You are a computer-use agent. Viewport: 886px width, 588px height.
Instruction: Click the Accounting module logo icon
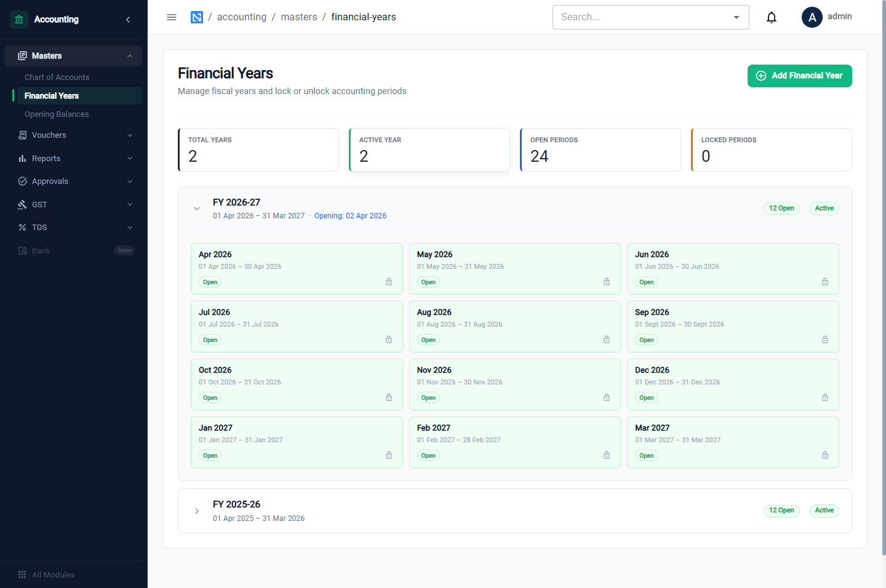pos(19,20)
